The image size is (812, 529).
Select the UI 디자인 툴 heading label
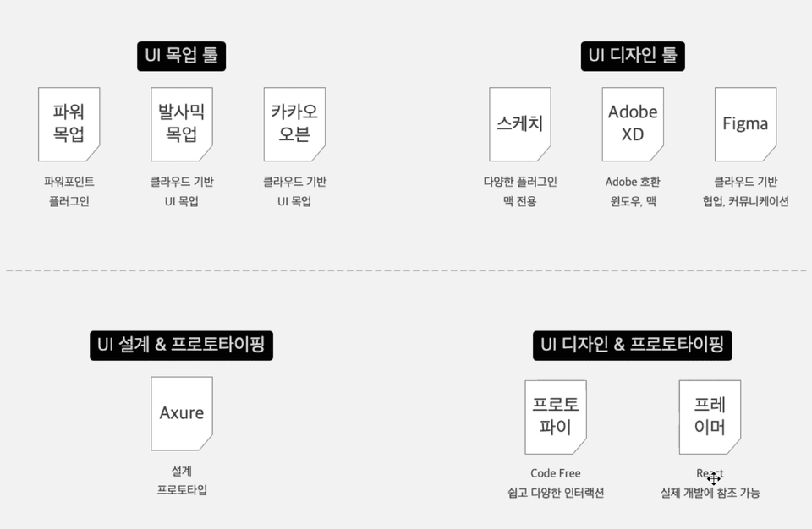tap(633, 56)
